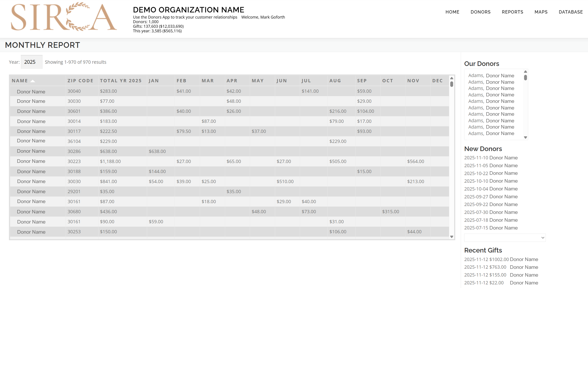This screenshot has height=369, width=588.
Task: Sort by Zip Code column header
Action: point(80,81)
